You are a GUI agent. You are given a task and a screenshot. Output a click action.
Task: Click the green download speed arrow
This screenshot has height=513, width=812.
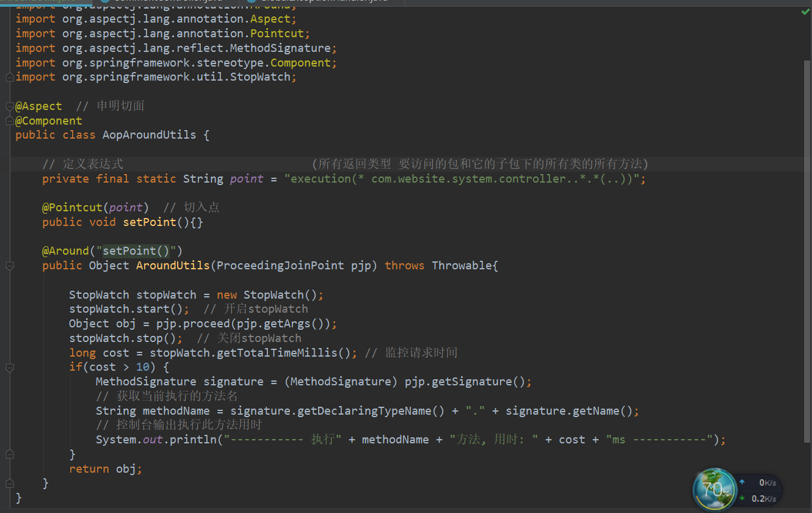[742, 498]
